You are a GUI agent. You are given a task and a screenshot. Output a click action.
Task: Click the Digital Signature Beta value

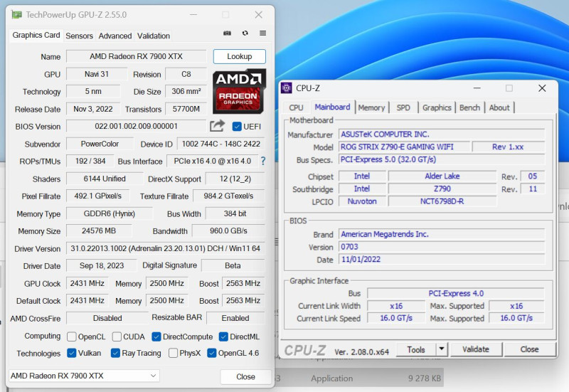(x=233, y=265)
